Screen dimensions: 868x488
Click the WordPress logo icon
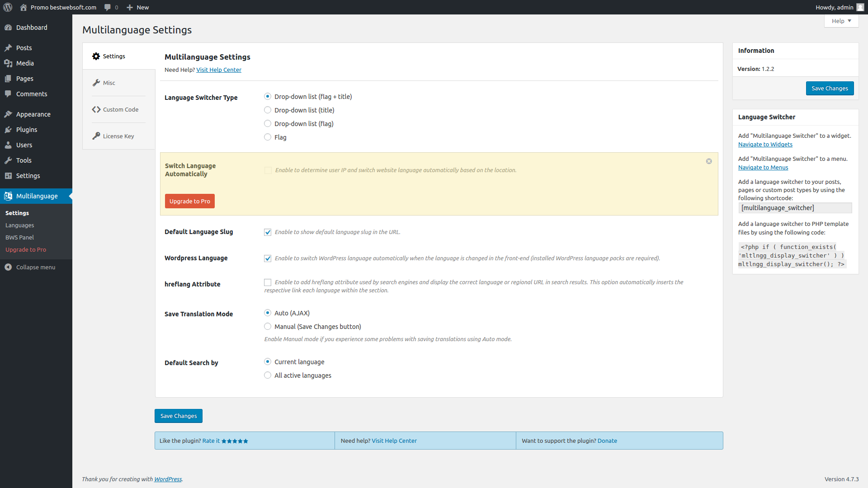8,7
